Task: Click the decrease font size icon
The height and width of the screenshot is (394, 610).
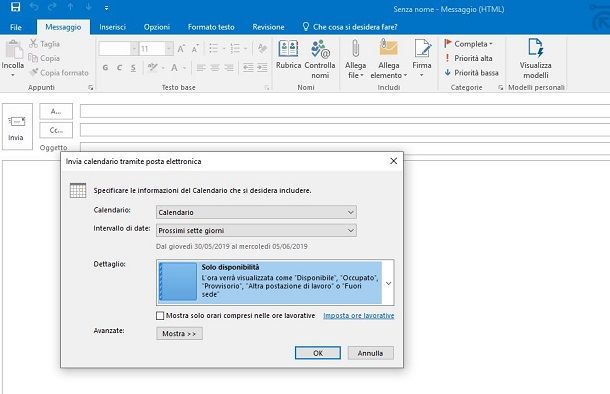Action: pyautogui.click(x=195, y=49)
